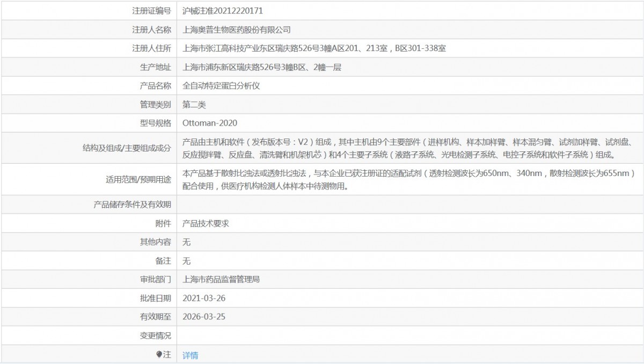Click the 产品名称 label
The image size is (644, 364).
tap(155, 86)
